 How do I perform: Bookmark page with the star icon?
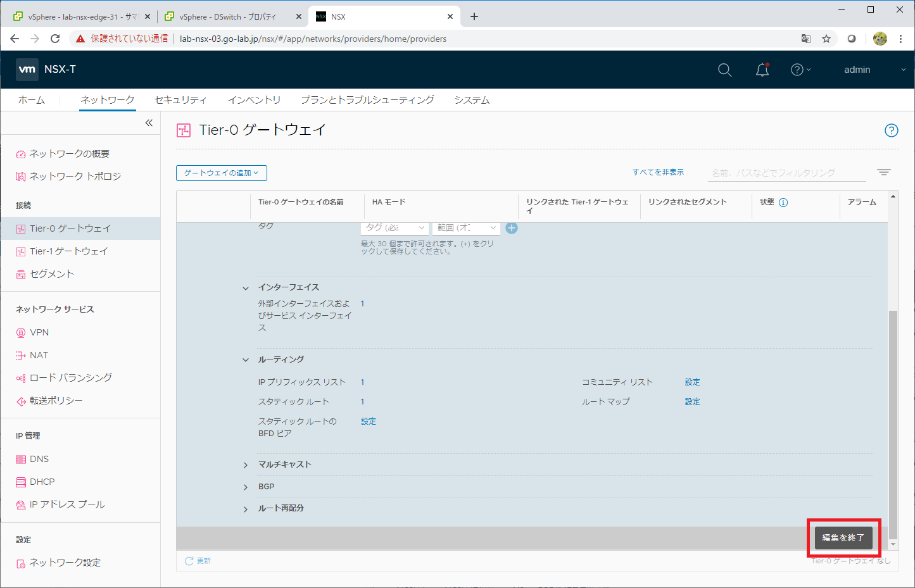(x=826, y=39)
